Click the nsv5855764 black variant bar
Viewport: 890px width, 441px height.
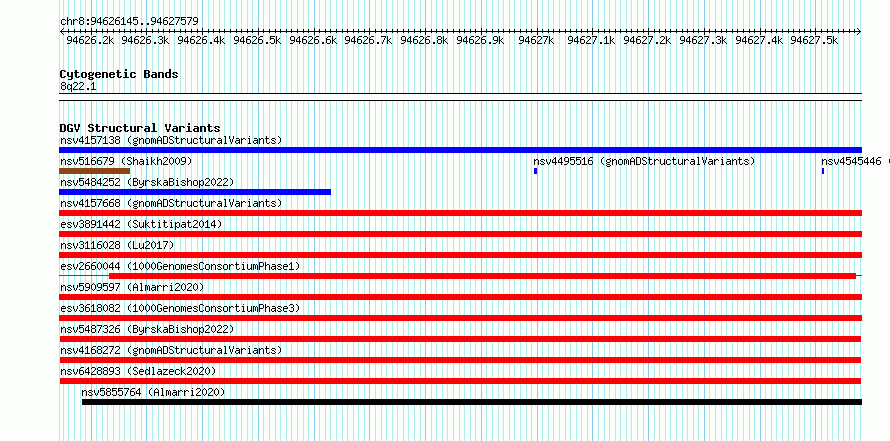point(472,402)
